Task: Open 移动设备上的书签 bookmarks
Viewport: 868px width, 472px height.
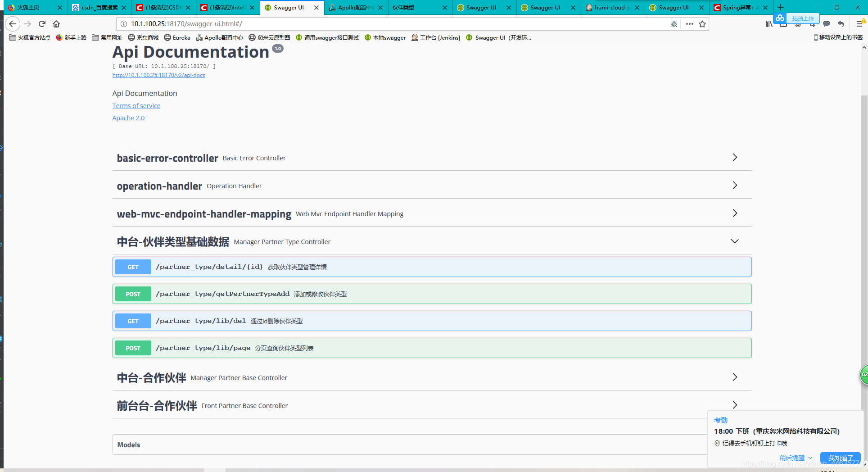Action: 838,37
